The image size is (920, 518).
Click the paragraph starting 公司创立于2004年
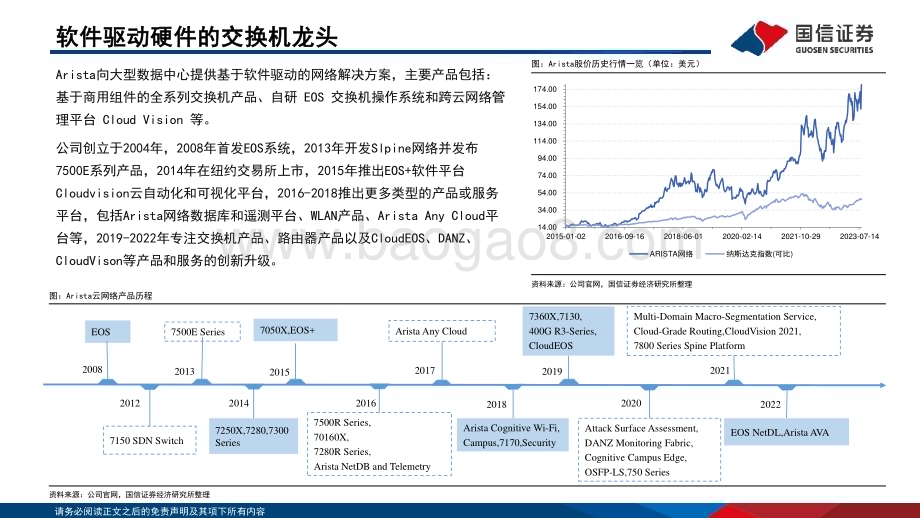[277, 204]
